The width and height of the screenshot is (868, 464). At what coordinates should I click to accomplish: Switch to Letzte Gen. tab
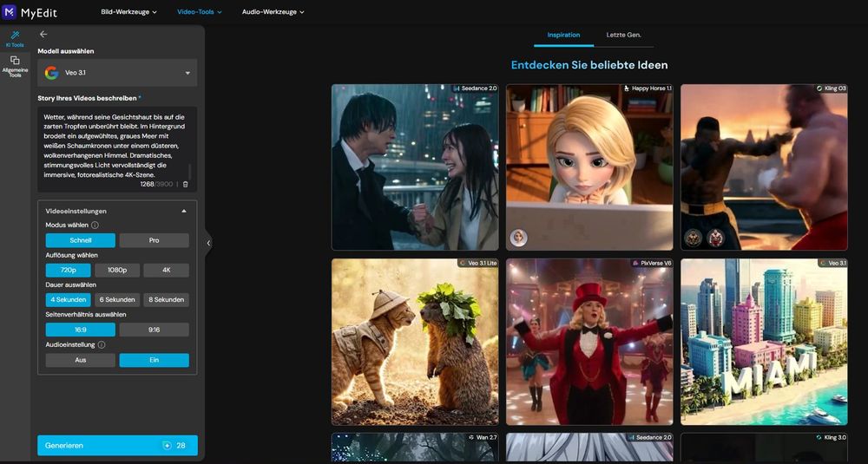[x=623, y=35]
